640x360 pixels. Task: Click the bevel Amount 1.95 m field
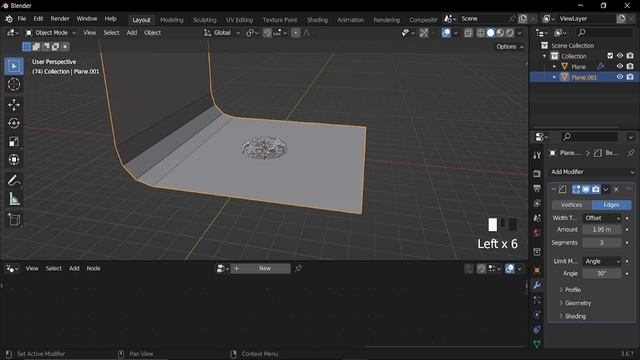602,229
